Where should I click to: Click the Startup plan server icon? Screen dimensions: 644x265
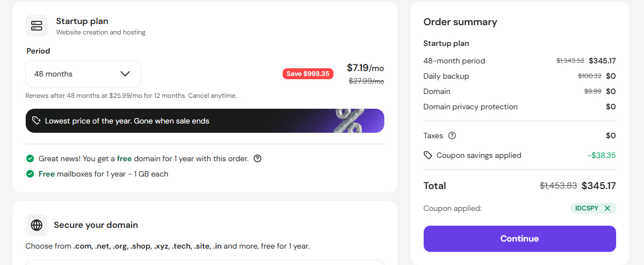coord(37,26)
